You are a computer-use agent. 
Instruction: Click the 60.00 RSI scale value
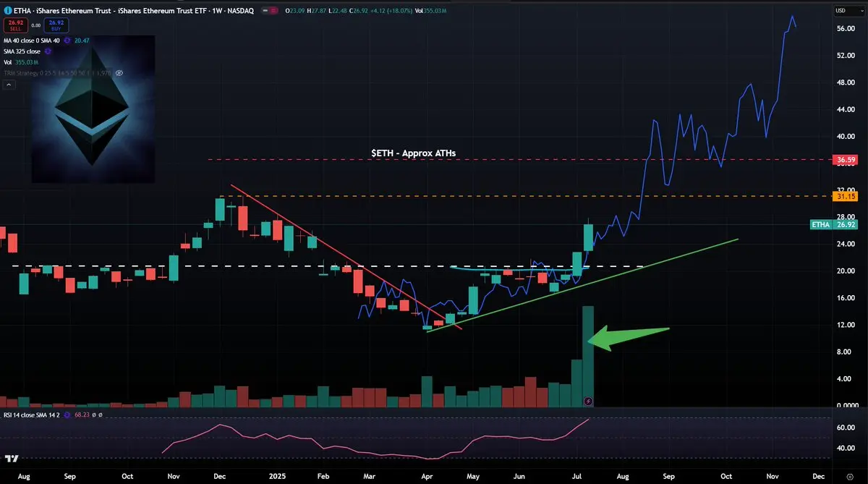tap(844, 427)
